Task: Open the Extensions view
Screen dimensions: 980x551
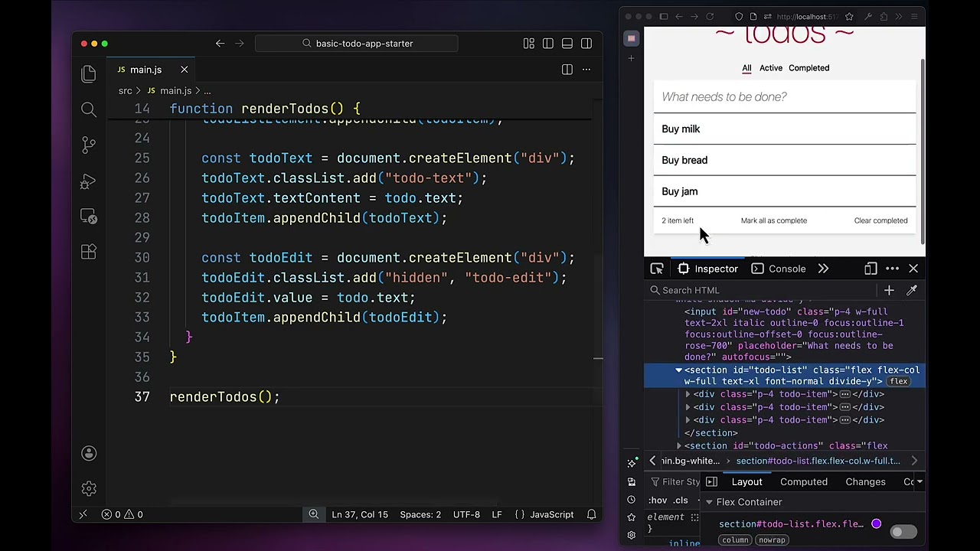Action: coord(89,252)
